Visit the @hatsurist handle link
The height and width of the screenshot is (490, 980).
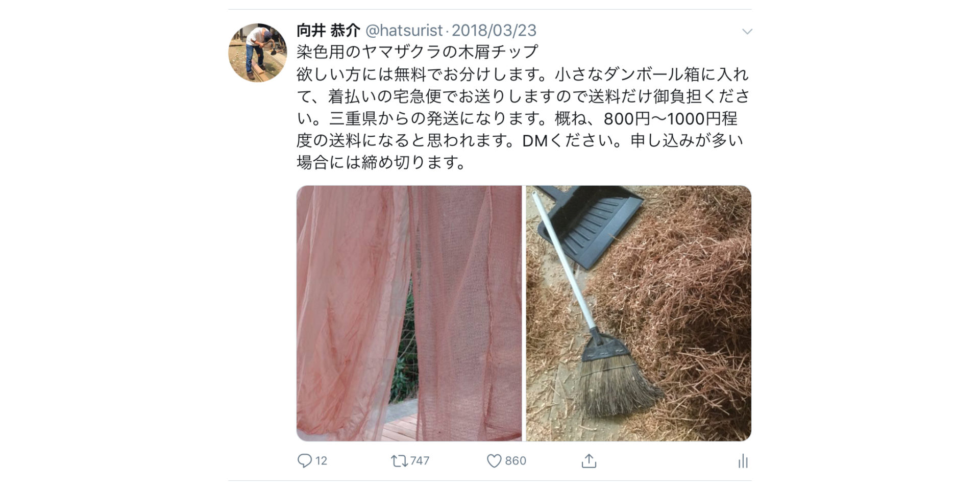[x=404, y=31]
